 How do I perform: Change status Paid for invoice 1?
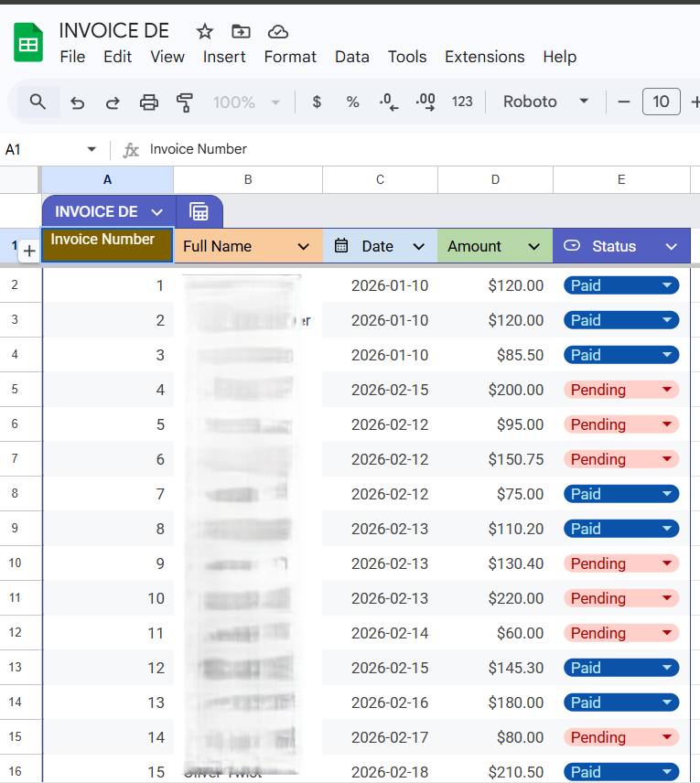coord(621,285)
